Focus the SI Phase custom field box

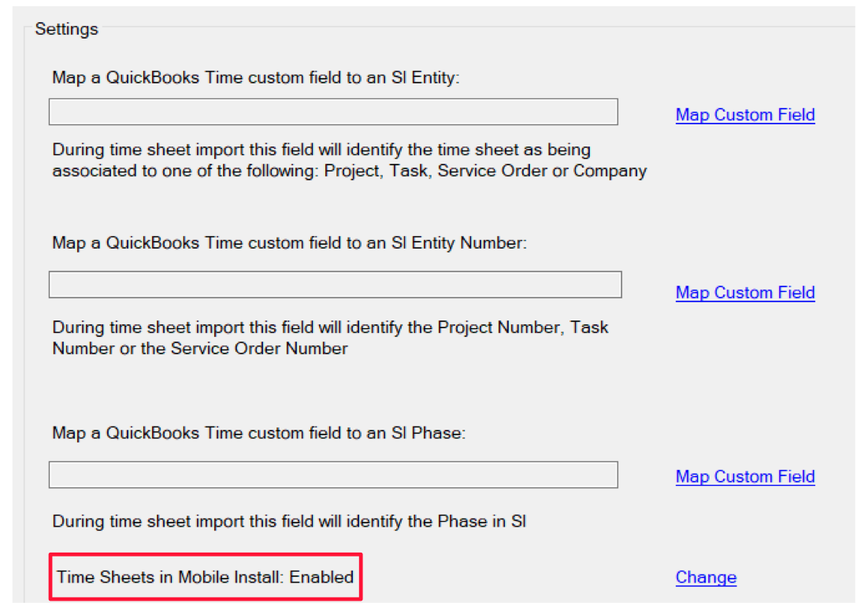tap(333, 475)
